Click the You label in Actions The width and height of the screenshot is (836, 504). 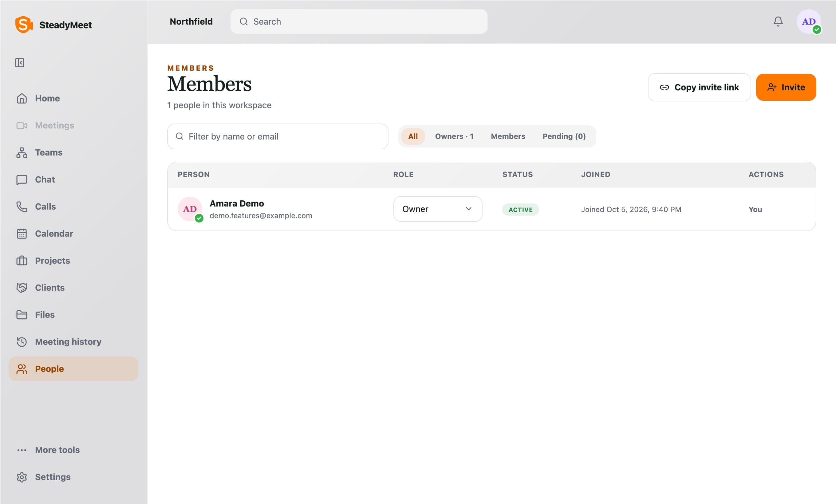point(755,210)
